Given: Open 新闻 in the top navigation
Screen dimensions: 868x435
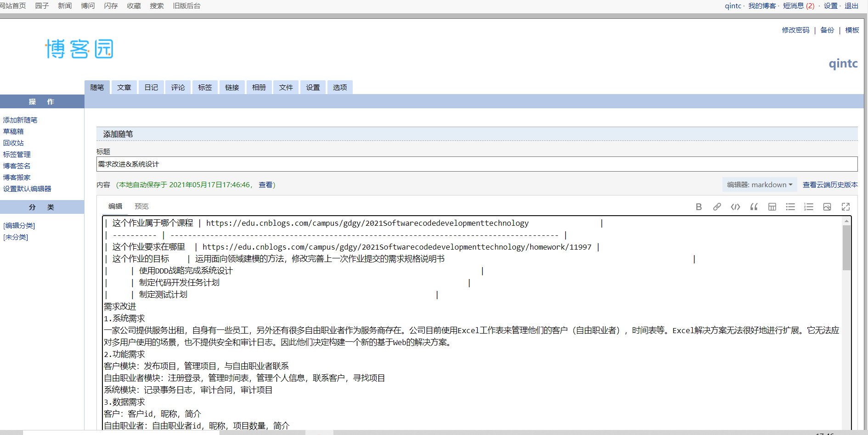Looking at the screenshot, I should (65, 6).
